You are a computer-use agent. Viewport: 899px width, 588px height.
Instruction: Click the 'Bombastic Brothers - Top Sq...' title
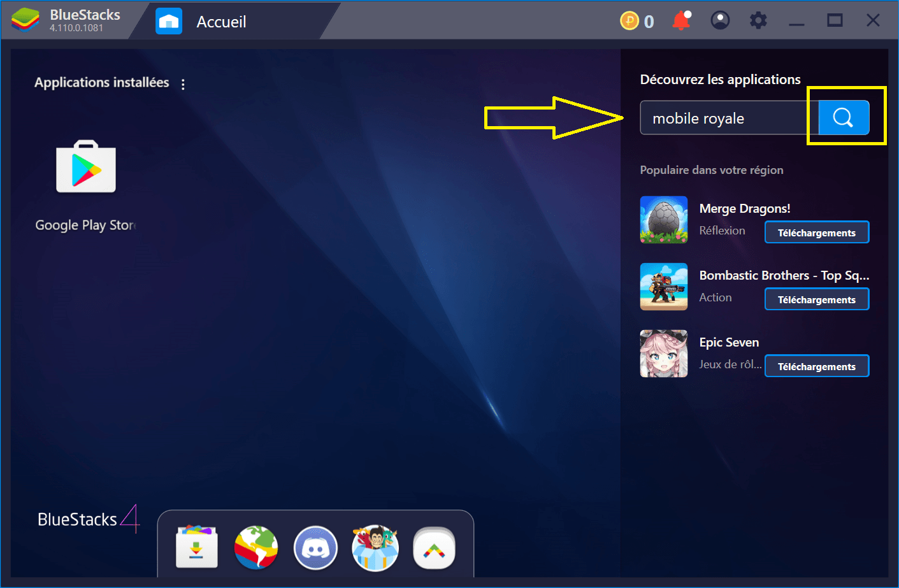pyautogui.click(x=784, y=275)
